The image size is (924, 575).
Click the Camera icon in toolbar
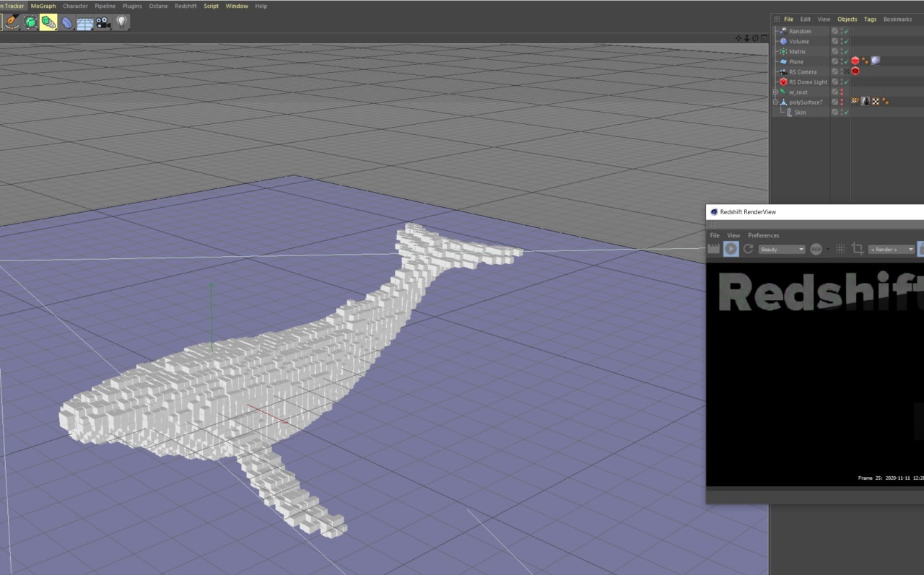coord(103,22)
